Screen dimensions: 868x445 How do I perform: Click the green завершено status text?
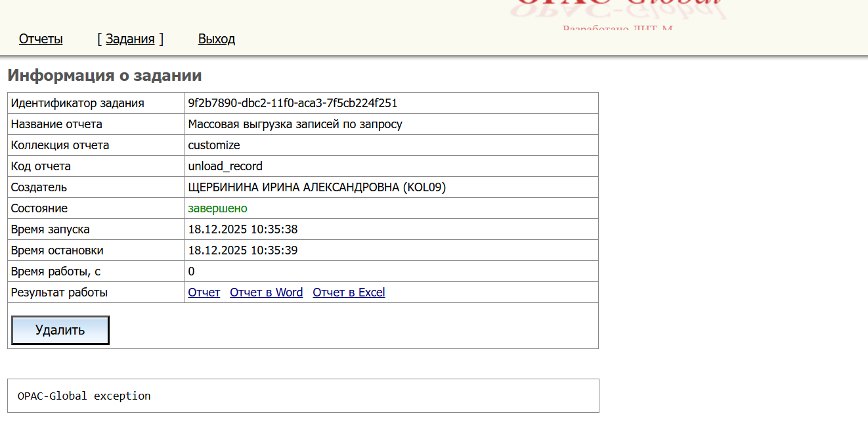217,208
